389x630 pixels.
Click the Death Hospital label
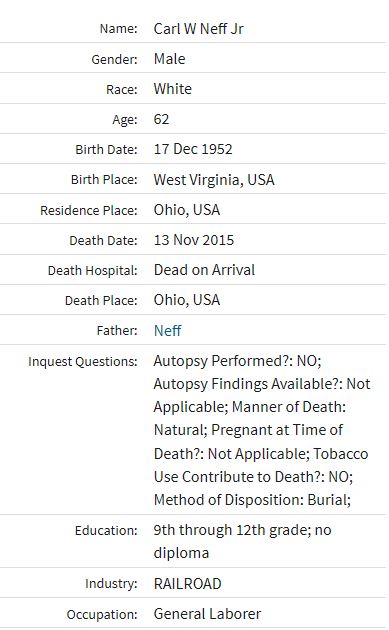point(93,270)
